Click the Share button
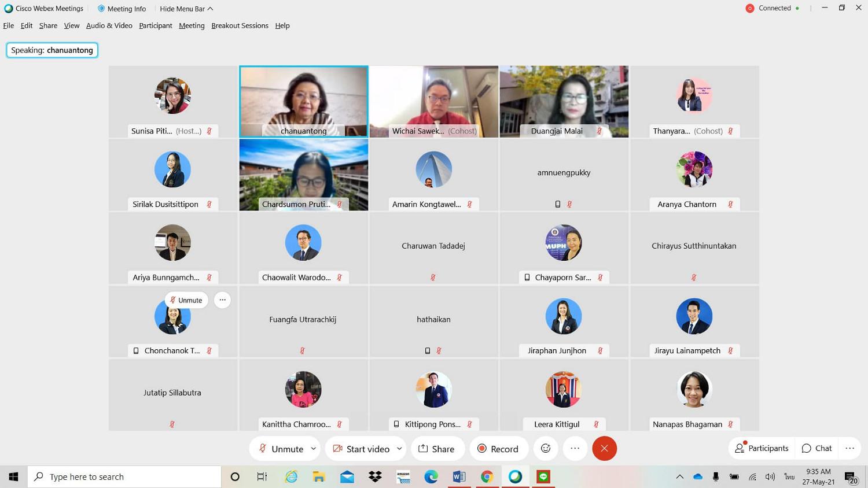The height and width of the screenshot is (488, 868). [437, 449]
